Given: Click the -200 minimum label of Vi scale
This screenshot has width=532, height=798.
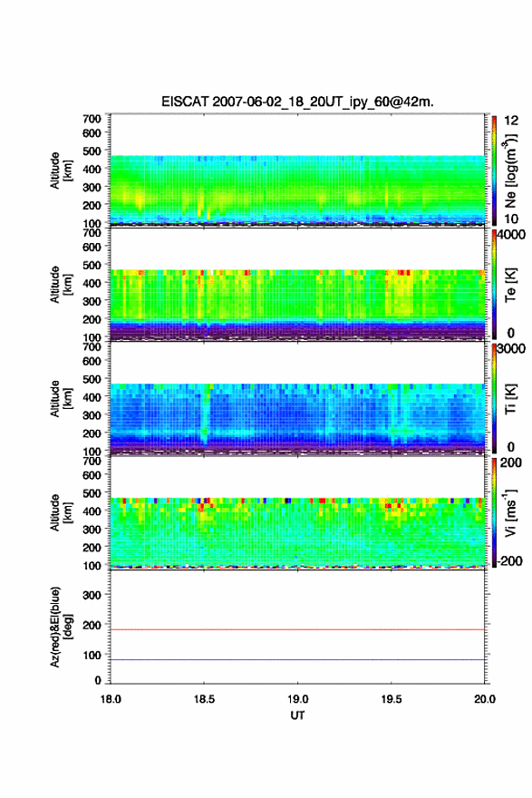Looking at the screenshot, I should pyautogui.click(x=510, y=560).
